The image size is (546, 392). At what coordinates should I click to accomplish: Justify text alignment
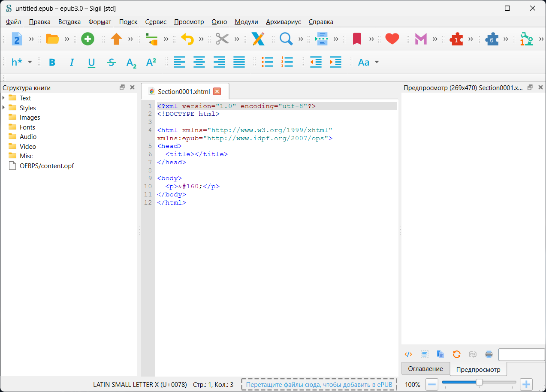[239, 62]
